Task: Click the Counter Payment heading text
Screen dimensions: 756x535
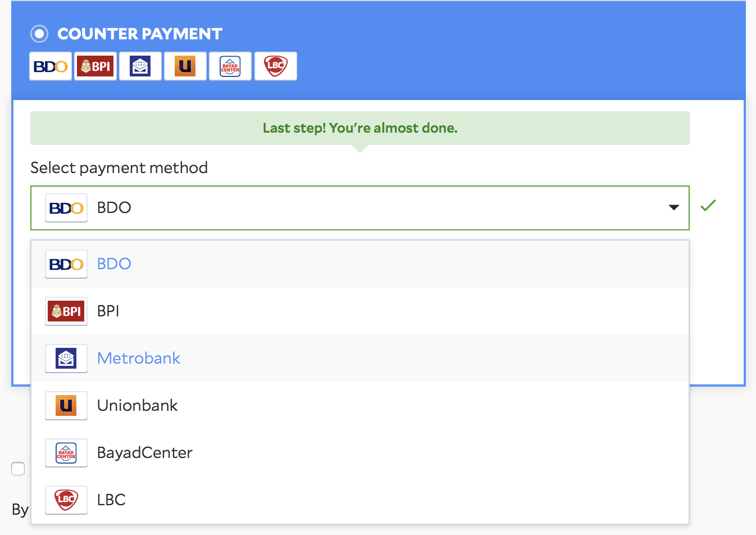Action: click(x=140, y=34)
